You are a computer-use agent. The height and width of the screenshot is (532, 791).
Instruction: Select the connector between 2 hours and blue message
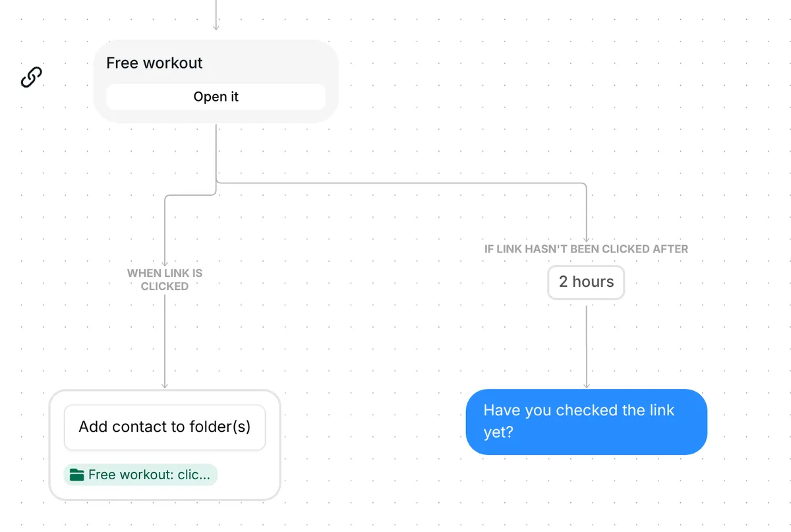pyautogui.click(x=586, y=343)
